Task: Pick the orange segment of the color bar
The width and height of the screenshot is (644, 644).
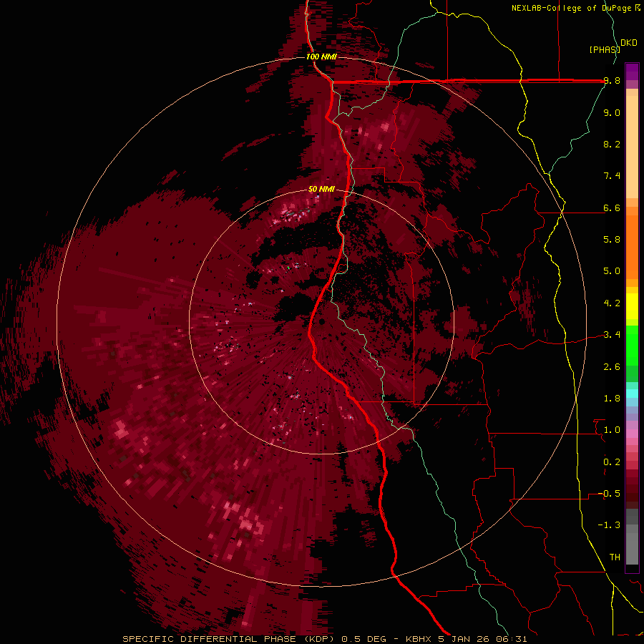Action: [632, 248]
